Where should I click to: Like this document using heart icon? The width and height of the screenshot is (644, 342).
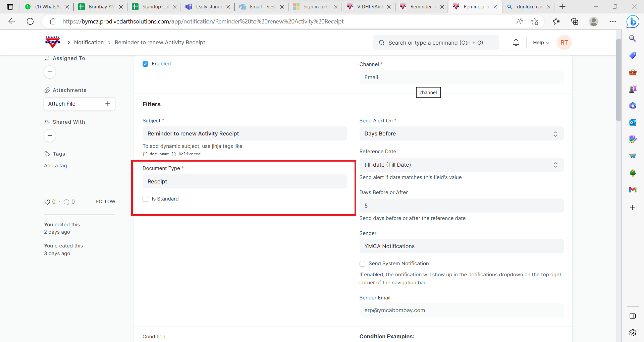pos(47,202)
